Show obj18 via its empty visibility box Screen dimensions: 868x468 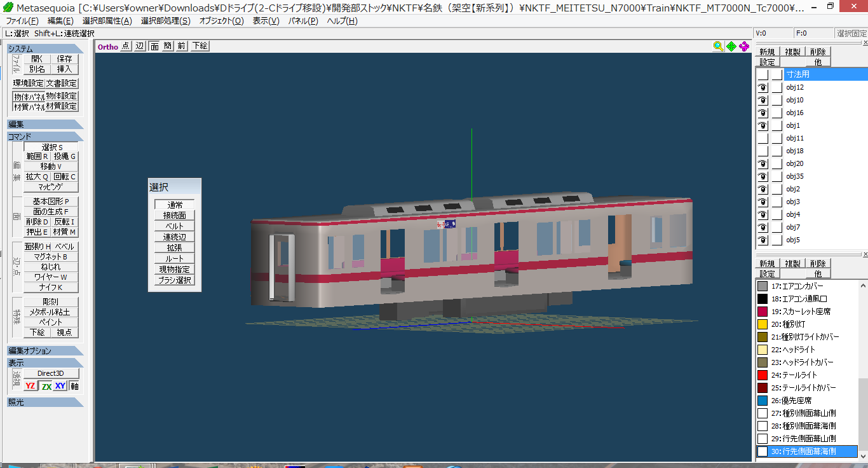(763, 151)
